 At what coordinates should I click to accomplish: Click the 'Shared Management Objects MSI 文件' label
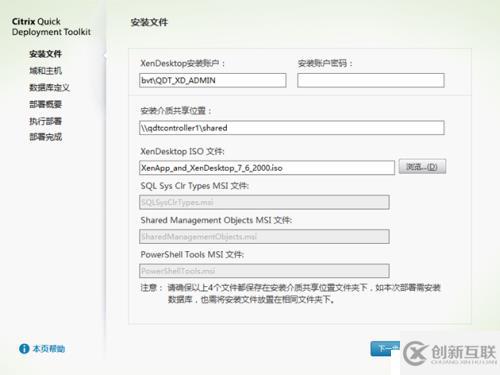click(x=216, y=220)
